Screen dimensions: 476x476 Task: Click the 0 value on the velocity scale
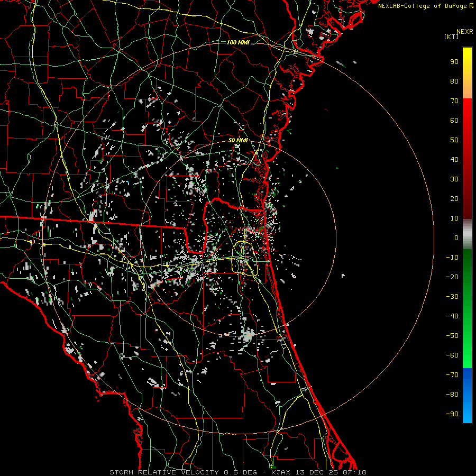(x=456, y=237)
